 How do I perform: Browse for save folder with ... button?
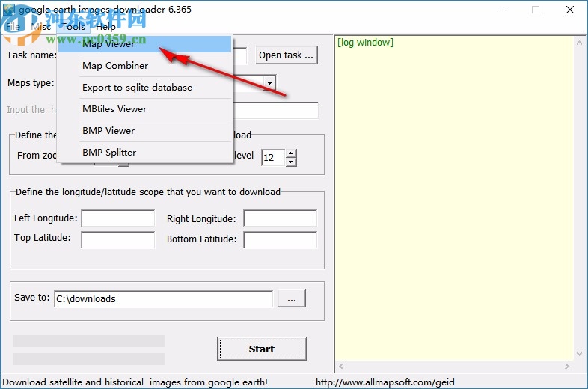click(291, 298)
